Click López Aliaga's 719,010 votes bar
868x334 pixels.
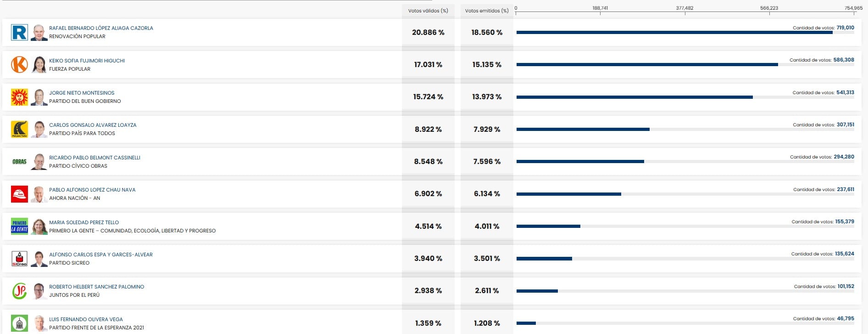pyautogui.click(x=674, y=33)
